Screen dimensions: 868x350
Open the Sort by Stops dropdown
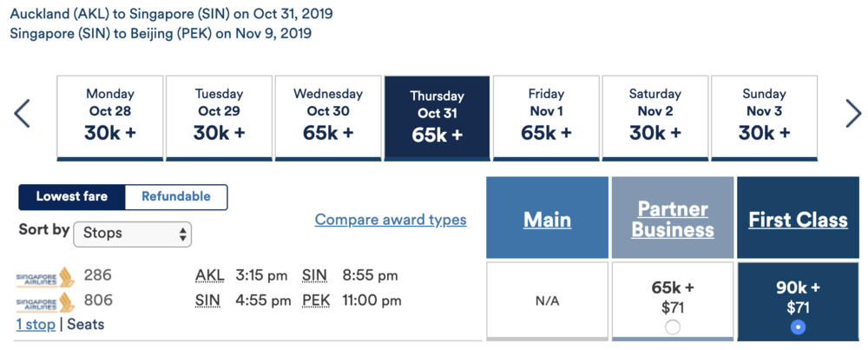coord(133,234)
